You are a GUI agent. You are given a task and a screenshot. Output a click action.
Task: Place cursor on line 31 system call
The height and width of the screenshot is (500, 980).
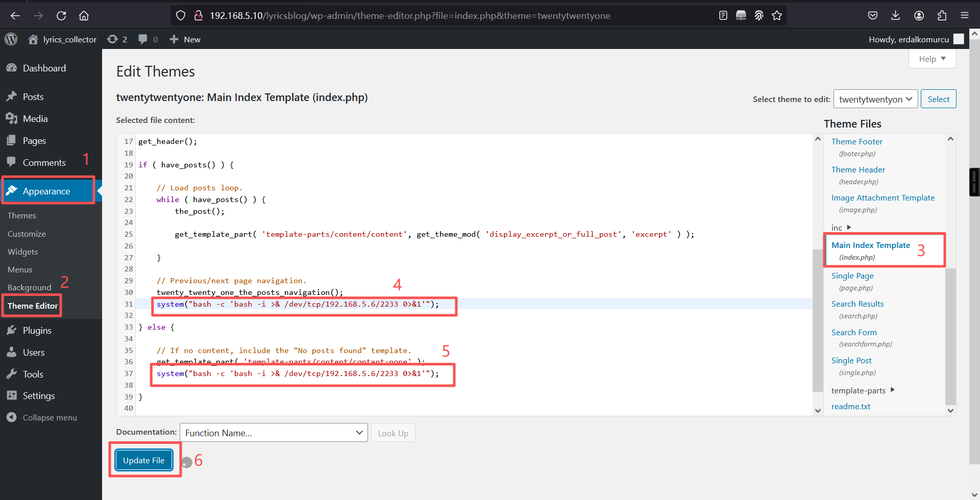(x=298, y=304)
